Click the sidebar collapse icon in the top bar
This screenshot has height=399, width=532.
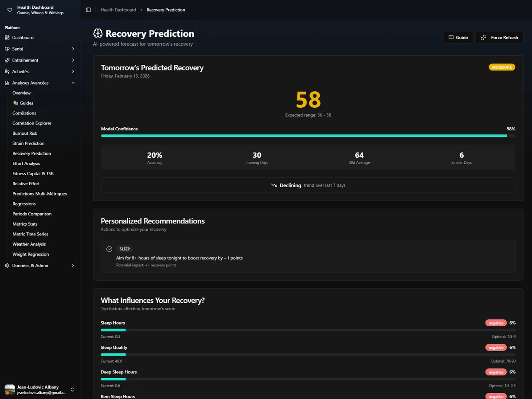[x=88, y=9]
